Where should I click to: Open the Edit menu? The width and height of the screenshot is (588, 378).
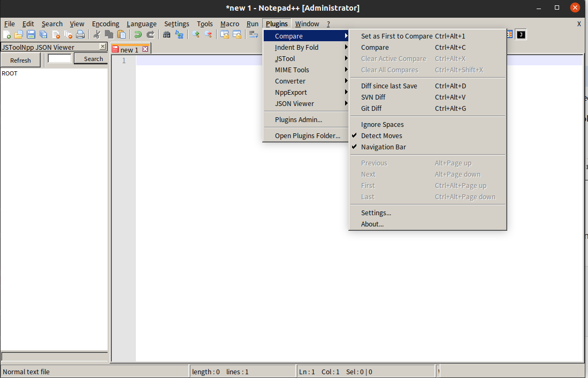point(28,24)
